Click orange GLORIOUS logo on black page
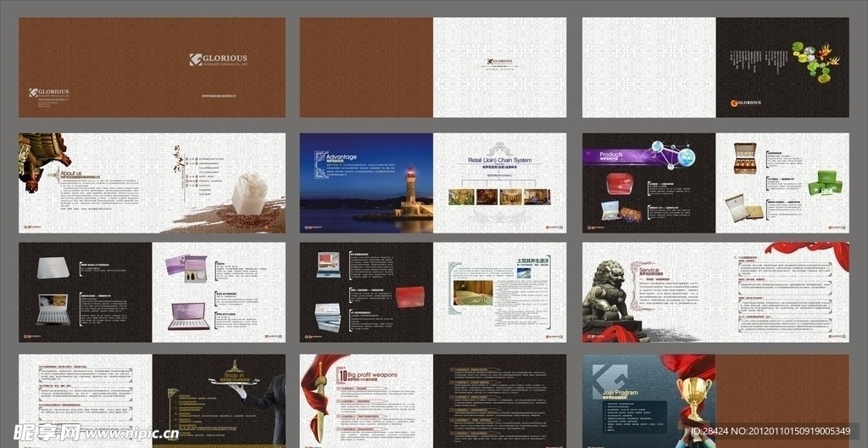868x448 pixels. coord(746,103)
